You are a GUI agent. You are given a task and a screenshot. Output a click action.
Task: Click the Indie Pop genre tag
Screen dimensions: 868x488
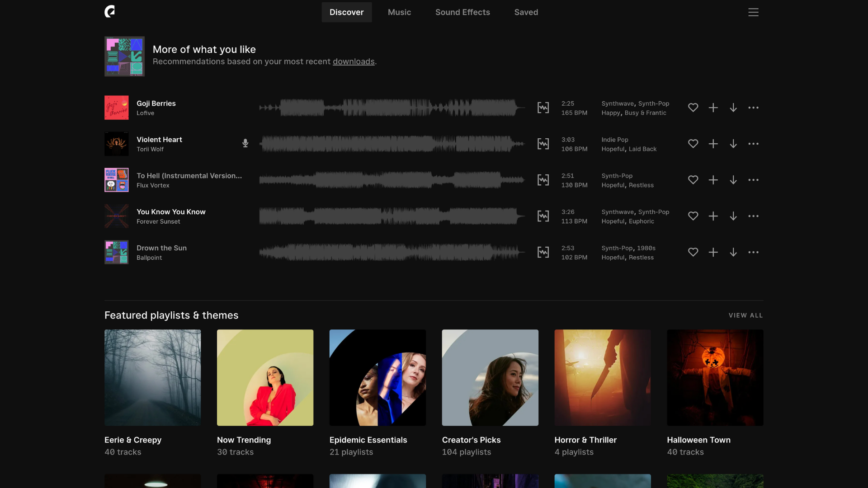tap(614, 140)
